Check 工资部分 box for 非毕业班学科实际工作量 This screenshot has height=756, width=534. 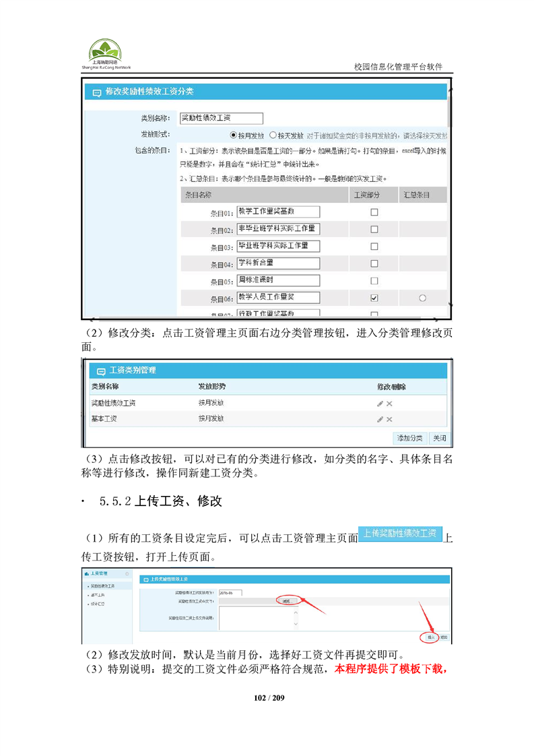[374, 230]
